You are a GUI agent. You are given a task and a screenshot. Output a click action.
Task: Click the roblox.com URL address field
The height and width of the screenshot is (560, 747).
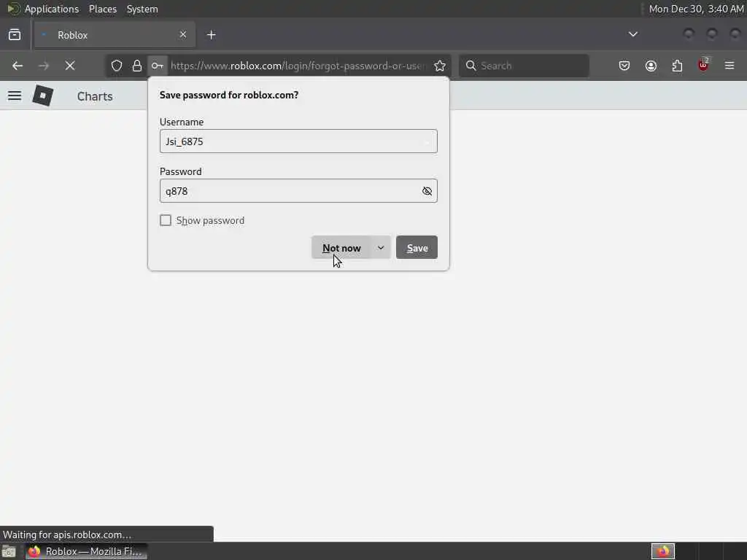[298, 66]
